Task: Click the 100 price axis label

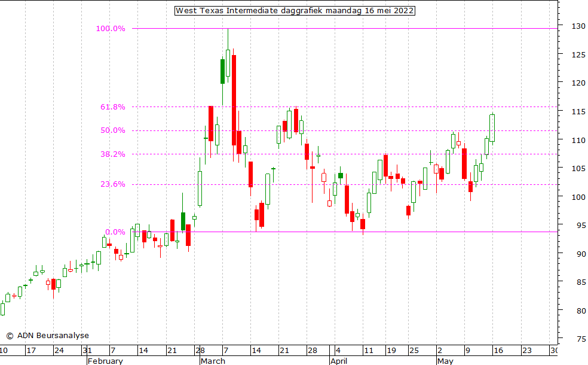Action: tap(578, 197)
